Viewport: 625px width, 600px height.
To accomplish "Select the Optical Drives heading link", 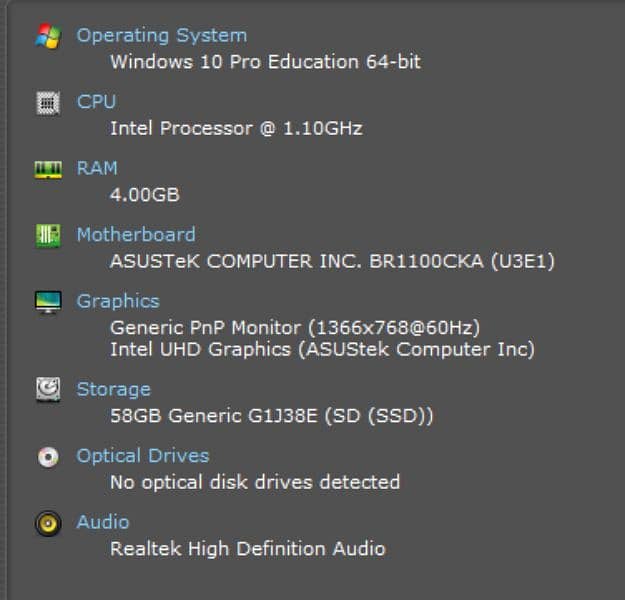I will [x=143, y=456].
